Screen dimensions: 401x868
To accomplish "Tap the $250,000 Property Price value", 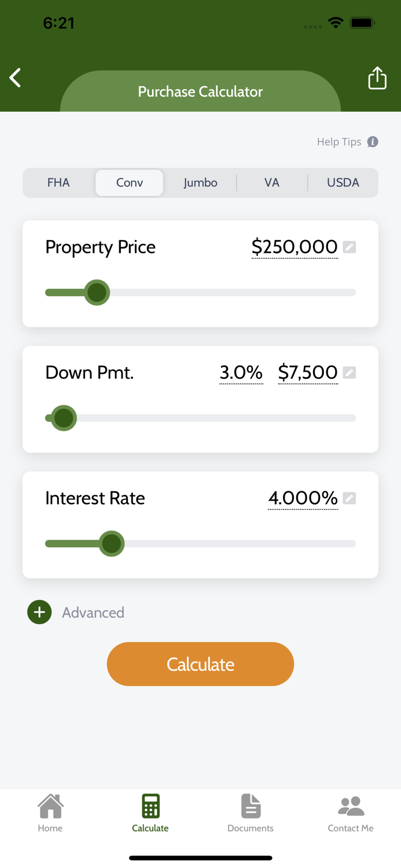I will click(x=294, y=247).
